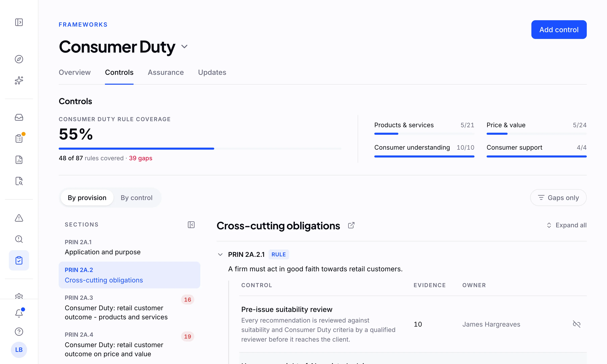Click the EVIDENCE column header

(429, 285)
